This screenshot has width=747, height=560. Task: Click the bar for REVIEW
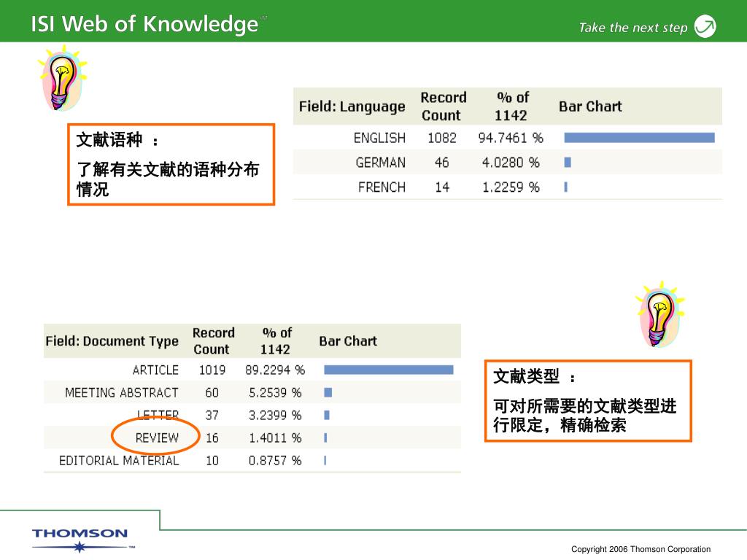325,437
